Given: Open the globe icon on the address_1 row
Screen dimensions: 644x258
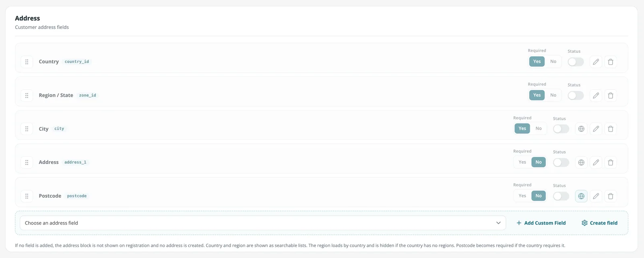Looking at the screenshot, I should 581,162.
